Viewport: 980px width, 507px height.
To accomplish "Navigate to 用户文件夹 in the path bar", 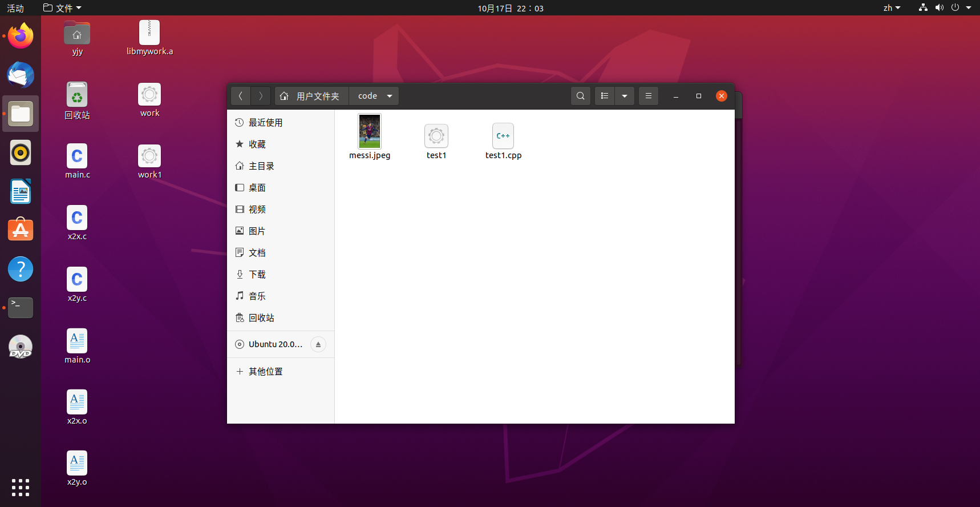I will coord(311,96).
